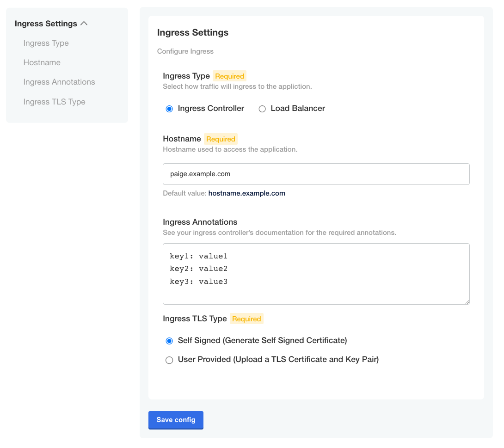Click the Required badge near Ingress Type

coord(229,76)
